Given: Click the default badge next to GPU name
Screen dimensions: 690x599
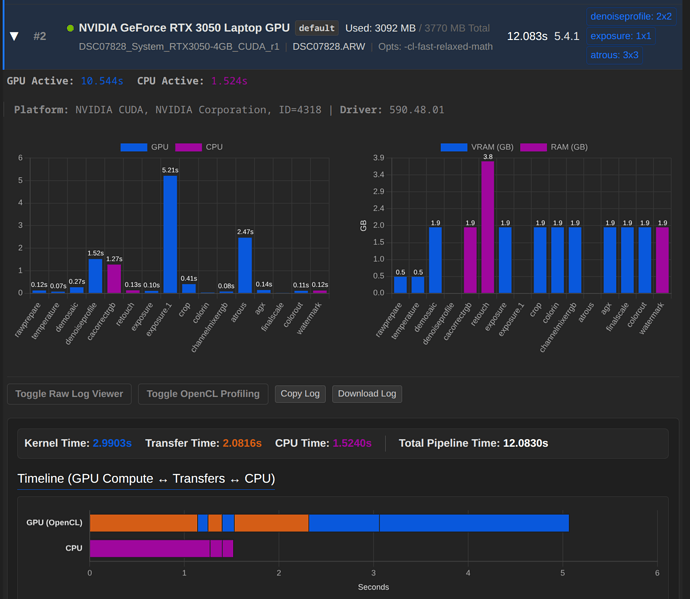Looking at the screenshot, I should pyautogui.click(x=316, y=28).
